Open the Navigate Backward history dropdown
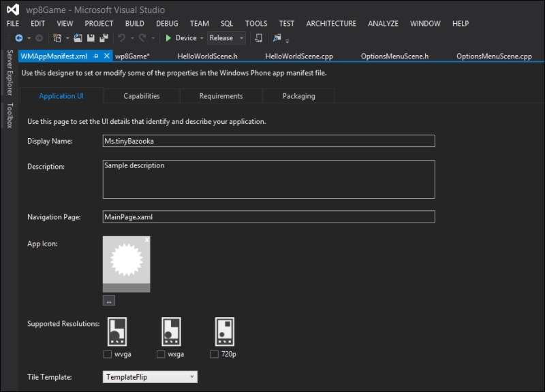The image size is (545, 392). point(29,38)
